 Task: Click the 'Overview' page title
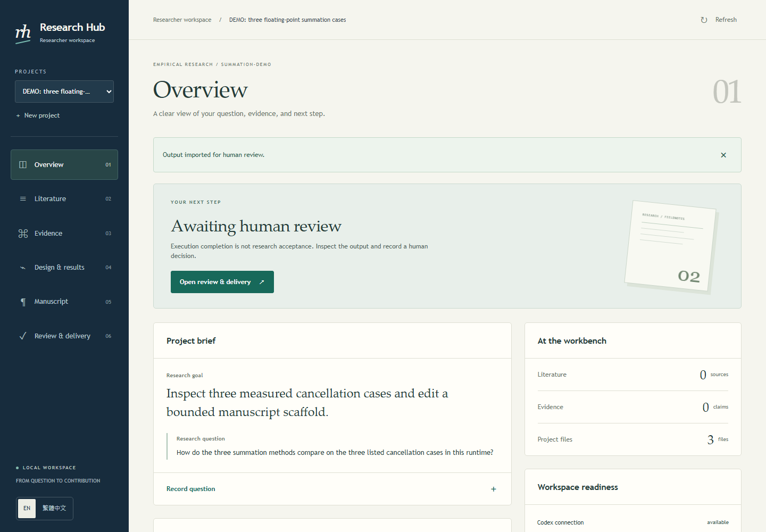pos(201,90)
